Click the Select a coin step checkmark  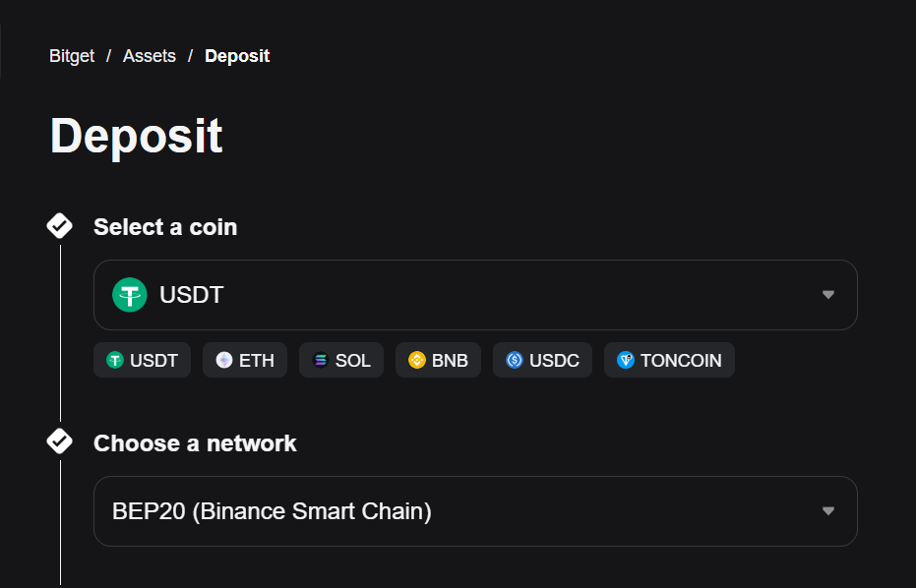(x=60, y=226)
